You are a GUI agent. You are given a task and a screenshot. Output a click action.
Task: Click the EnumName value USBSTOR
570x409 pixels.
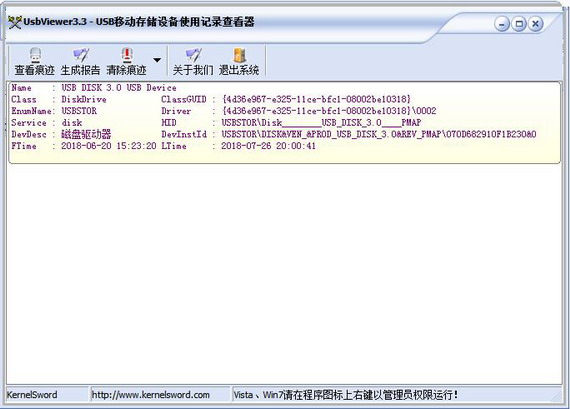(x=79, y=111)
